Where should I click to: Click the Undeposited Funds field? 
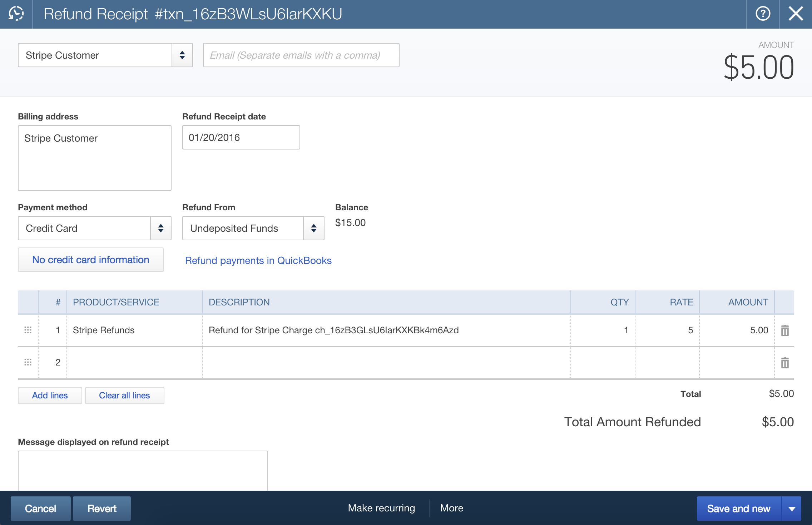tap(243, 228)
